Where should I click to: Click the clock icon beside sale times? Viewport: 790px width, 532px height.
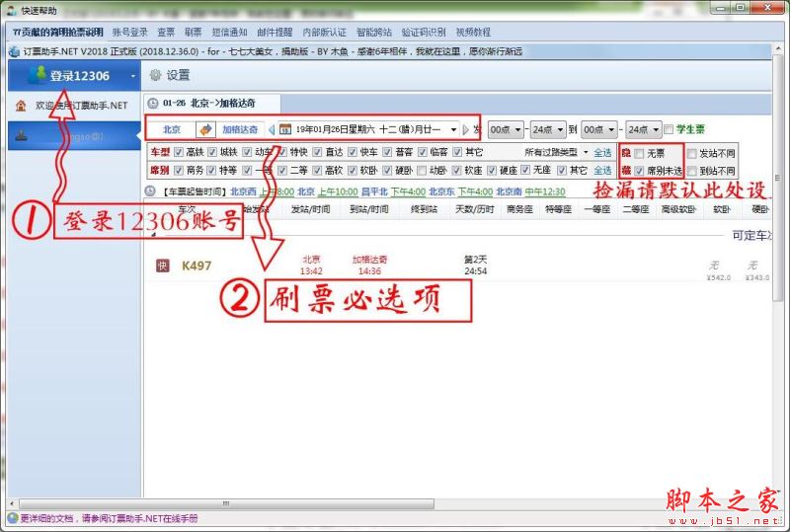[x=150, y=190]
